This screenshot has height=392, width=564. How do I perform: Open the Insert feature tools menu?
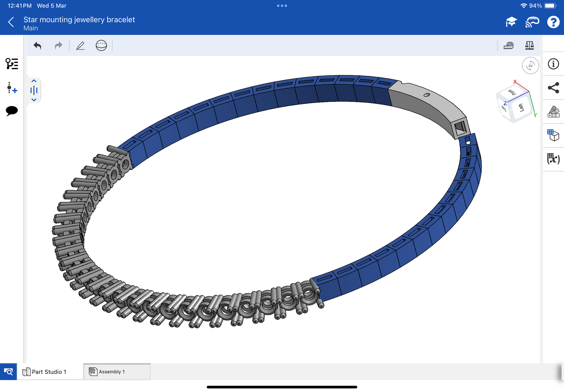[12, 88]
